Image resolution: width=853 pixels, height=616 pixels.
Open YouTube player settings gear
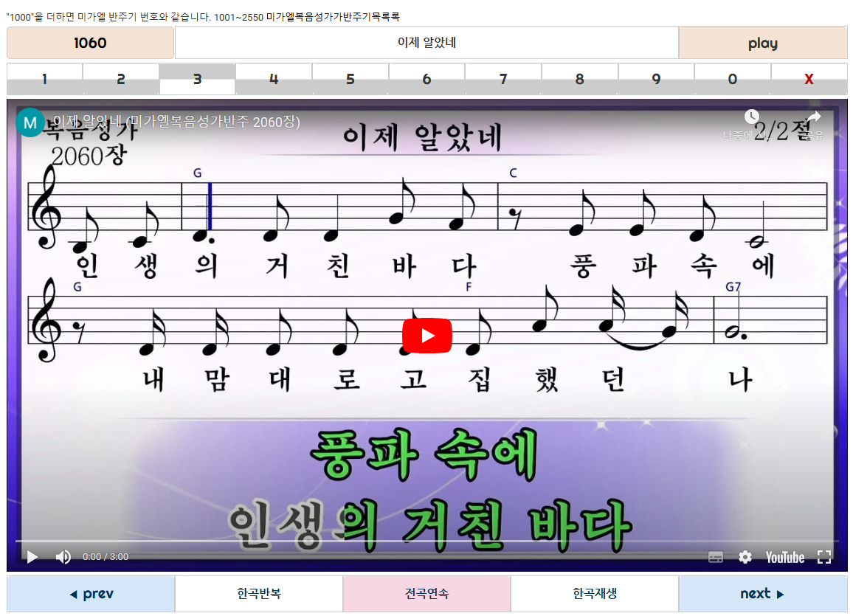[745, 557]
